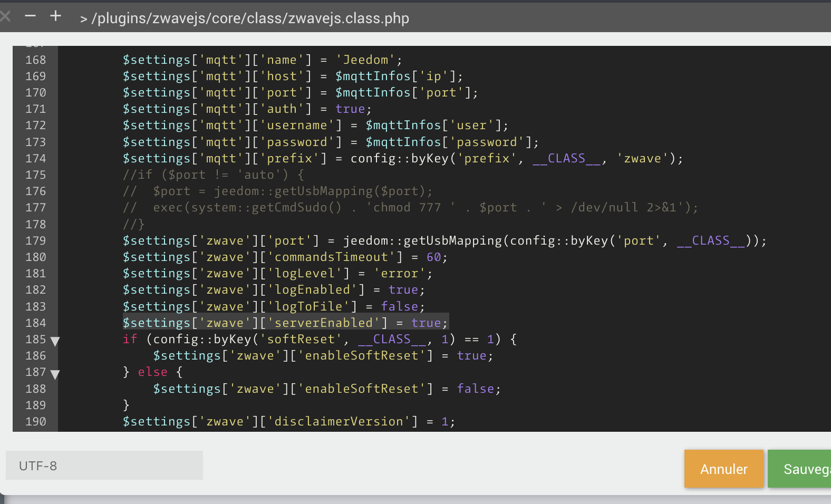The width and height of the screenshot is (831, 504).
Task: Click the else keyword on line 187
Action: (153, 372)
